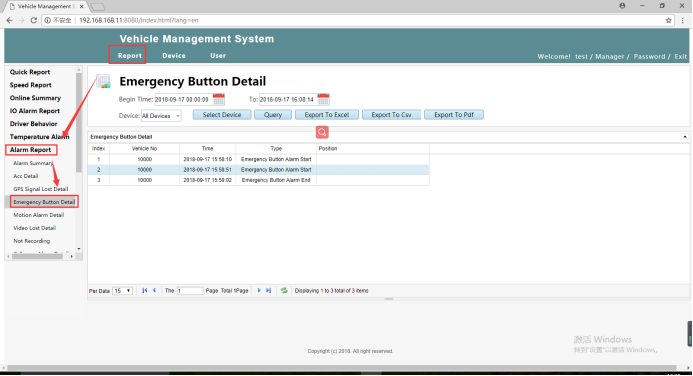Click the page bottom horizontal scrollbar
This screenshot has height=376, width=693.
click(x=341, y=368)
